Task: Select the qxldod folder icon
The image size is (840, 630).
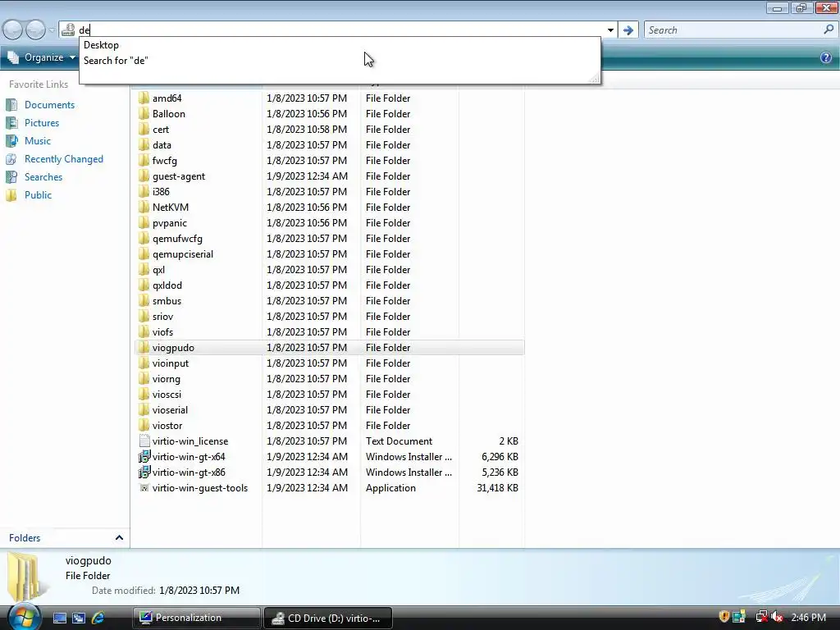Action: click(144, 285)
